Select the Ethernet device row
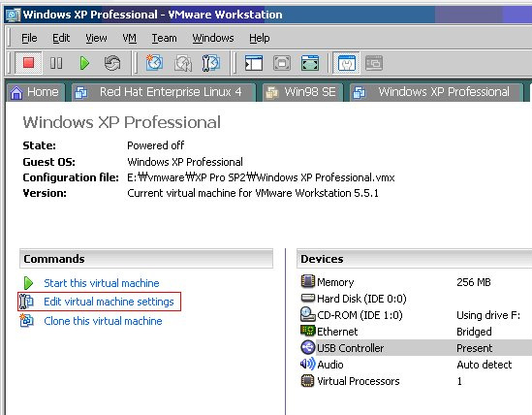The image size is (532, 415). [x=416, y=332]
